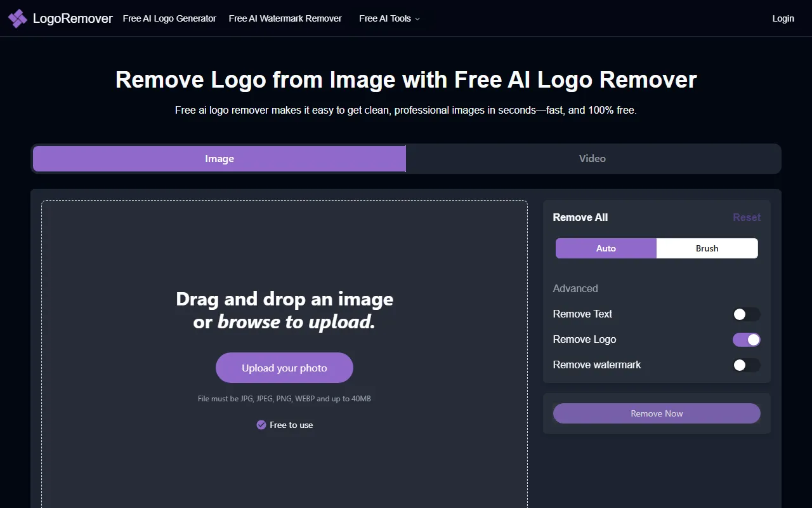Click the Remove Now button
This screenshot has height=508, width=812.
tap(657, 413)
